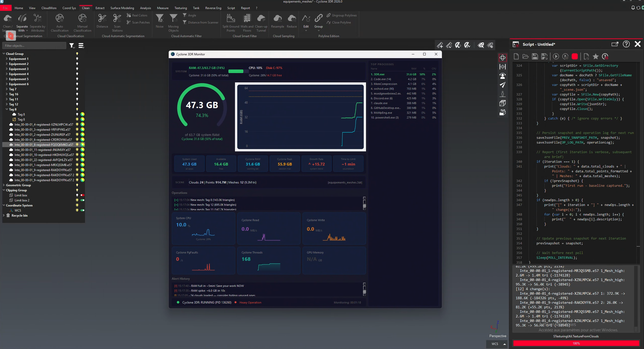Toggle the Limit box 2 switch
The height and width of the screenshot is (349, 644).
[x=82, y=200]
